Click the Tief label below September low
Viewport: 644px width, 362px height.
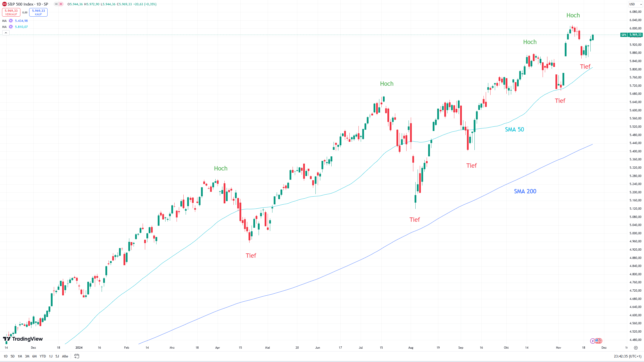[471, 166]
